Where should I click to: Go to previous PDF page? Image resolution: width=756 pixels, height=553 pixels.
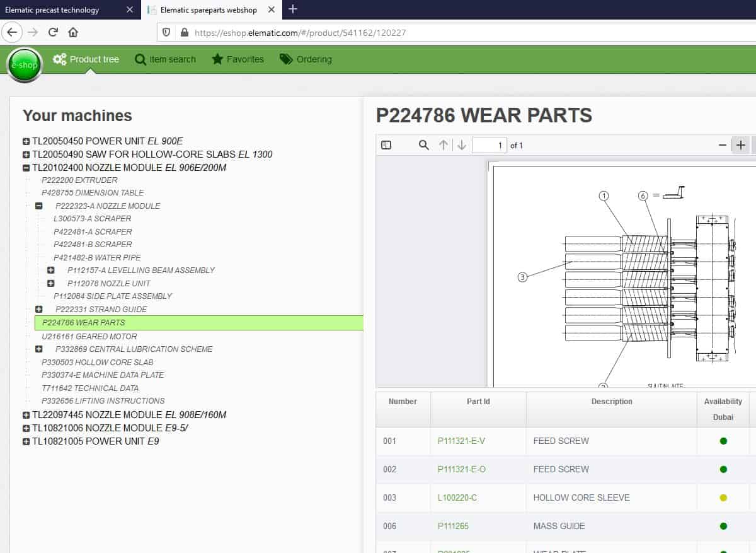pos(444,145)
